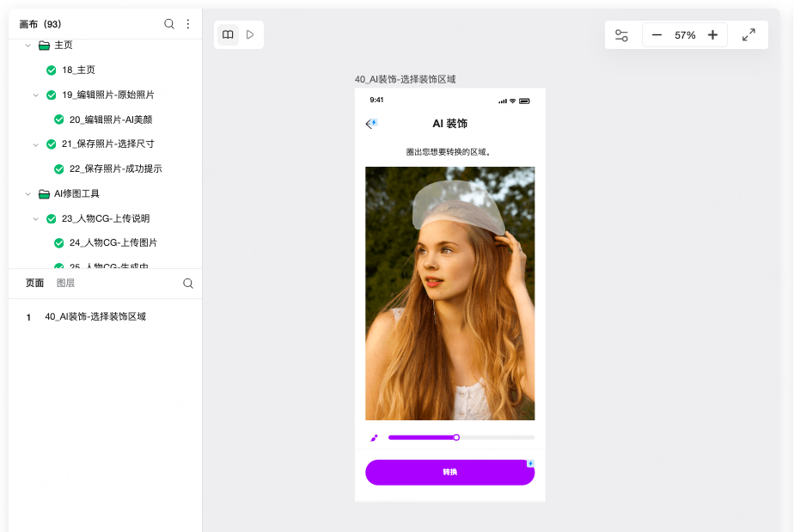Image resolution: width=794 pixels, height=532 pixels.
Task: Collapse the 21_保存照片-选择尺寸 chevron
Action: [35, 144]
